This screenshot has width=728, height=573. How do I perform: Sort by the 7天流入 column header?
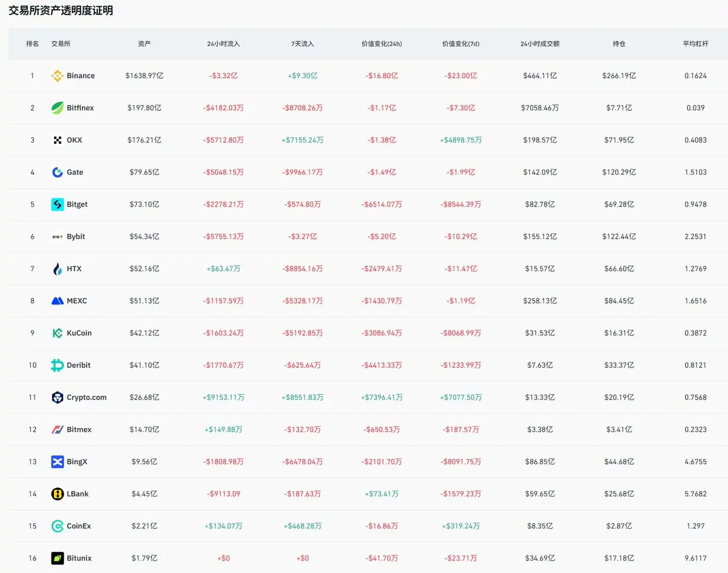(303, 44)
